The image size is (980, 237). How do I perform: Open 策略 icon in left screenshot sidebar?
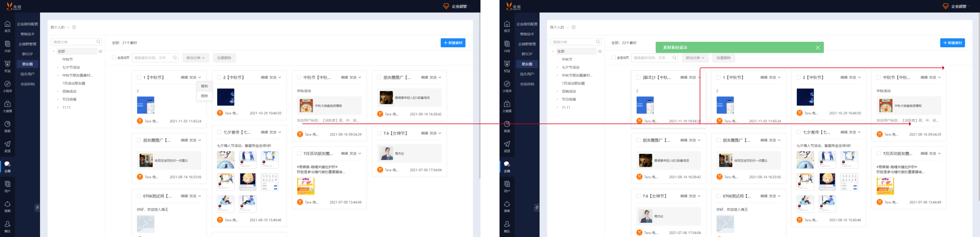tap(7, 204)
